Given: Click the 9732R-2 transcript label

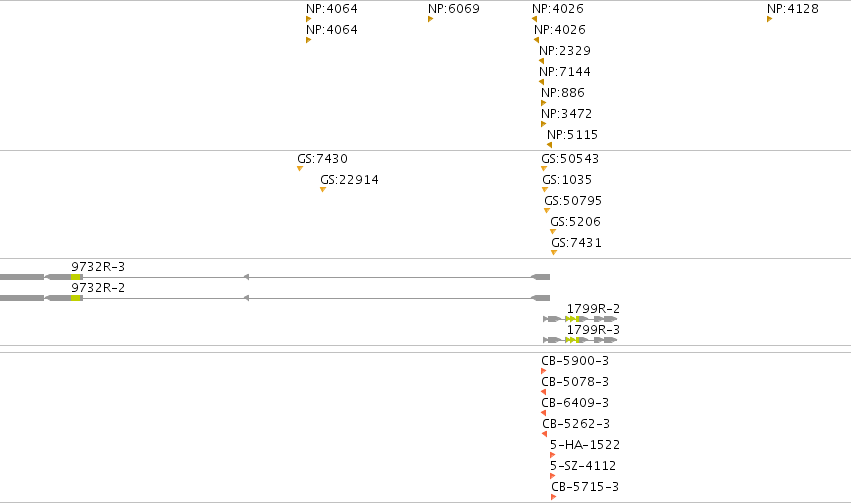Looking at the screenshot, I should 98,288.
